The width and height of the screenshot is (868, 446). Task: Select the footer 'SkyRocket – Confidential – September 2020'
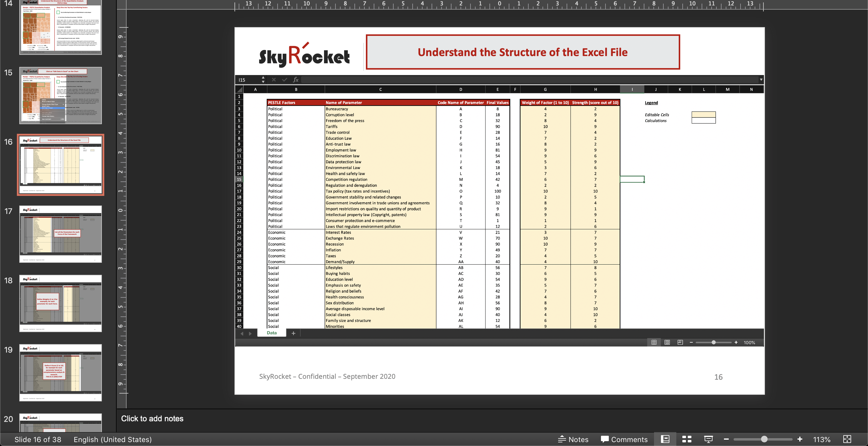327,376
